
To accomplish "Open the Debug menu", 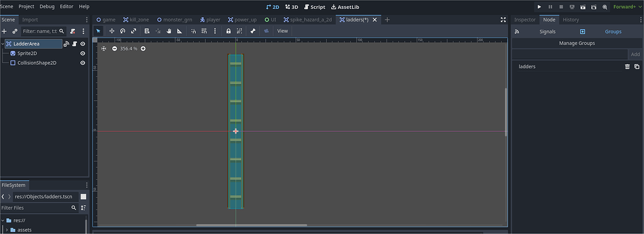I will pos(47,7).
